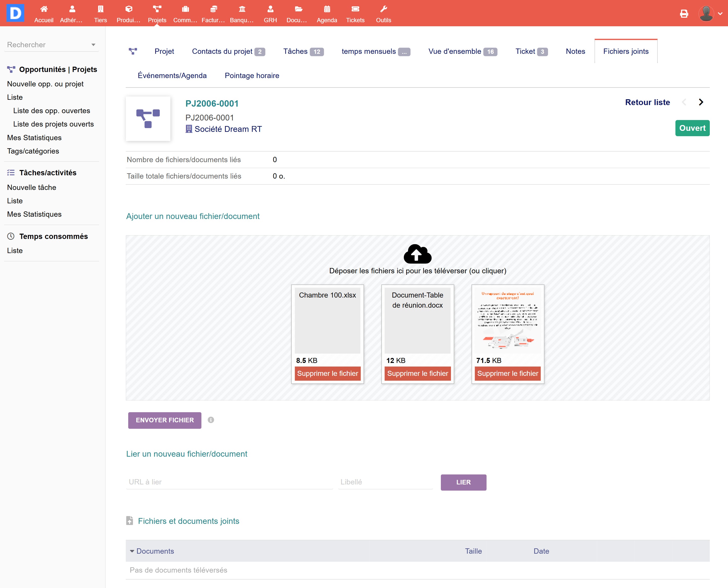Image resolution: width=728 pixels, height=588 pixels.
Task: Open the Accueil home icon
Action: [44, 9]
